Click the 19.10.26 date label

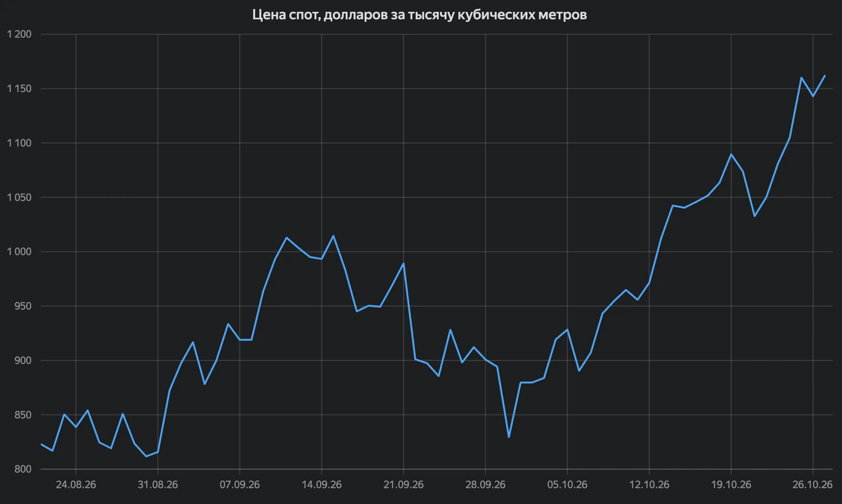[731, 484]
